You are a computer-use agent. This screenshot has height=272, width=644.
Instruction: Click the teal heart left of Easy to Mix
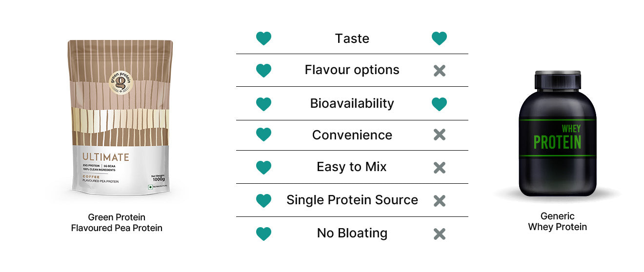coord(263,168)
